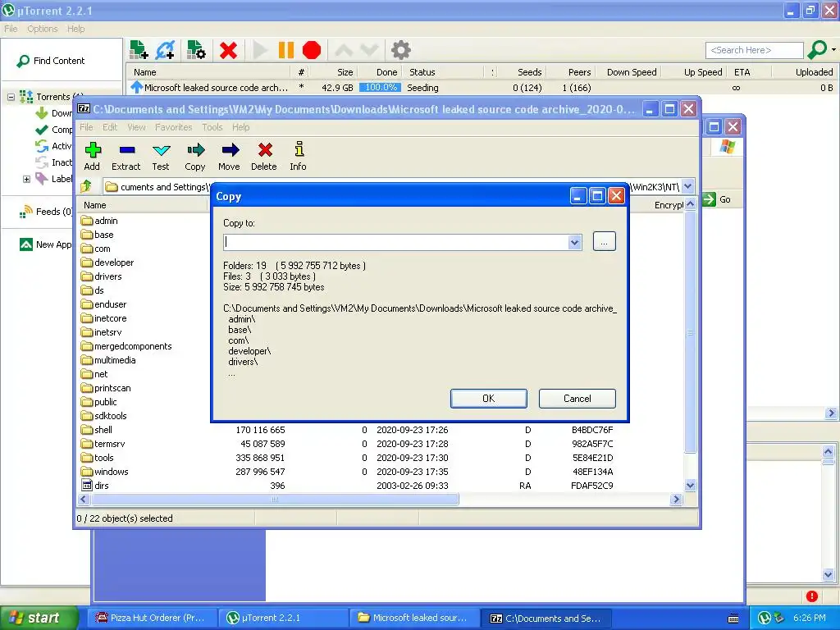840x630 pixels.
Task: Click the 7-Zip horizontal scrollbar thumb
Action: (275, 500)
